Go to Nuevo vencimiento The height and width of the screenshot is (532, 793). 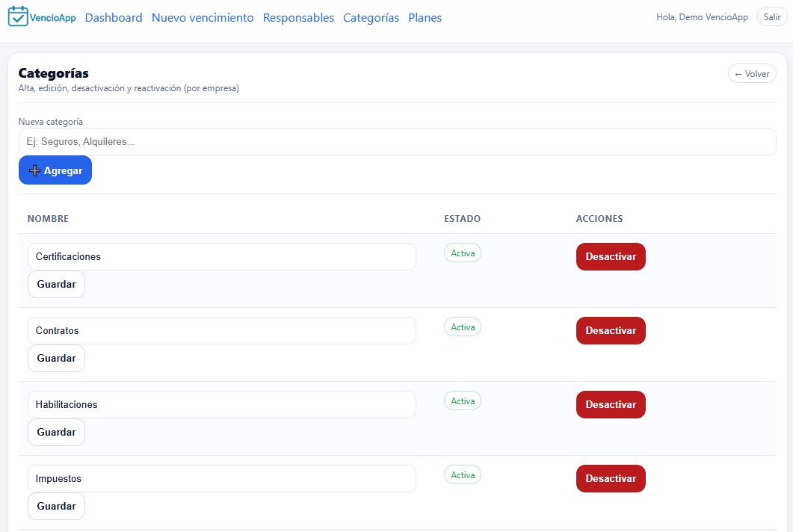(x=203, y=18)
